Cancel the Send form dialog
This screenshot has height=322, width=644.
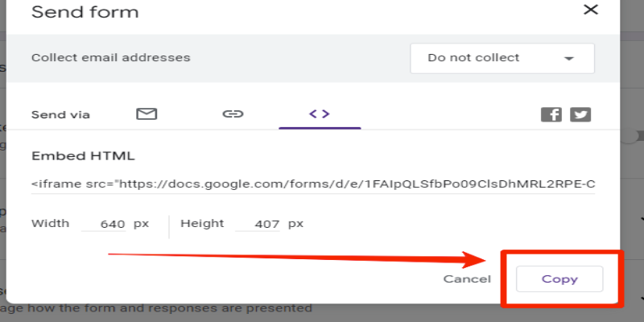467,279
